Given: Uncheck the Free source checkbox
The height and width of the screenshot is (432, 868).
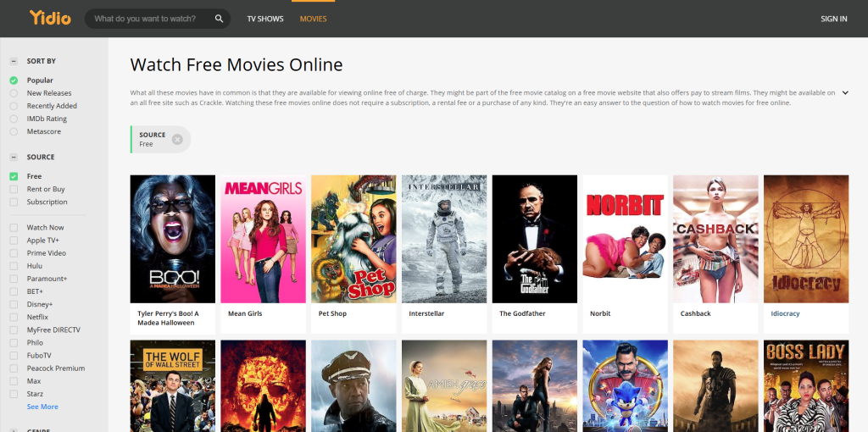Looking at the screenshot, I should [14, 176].
